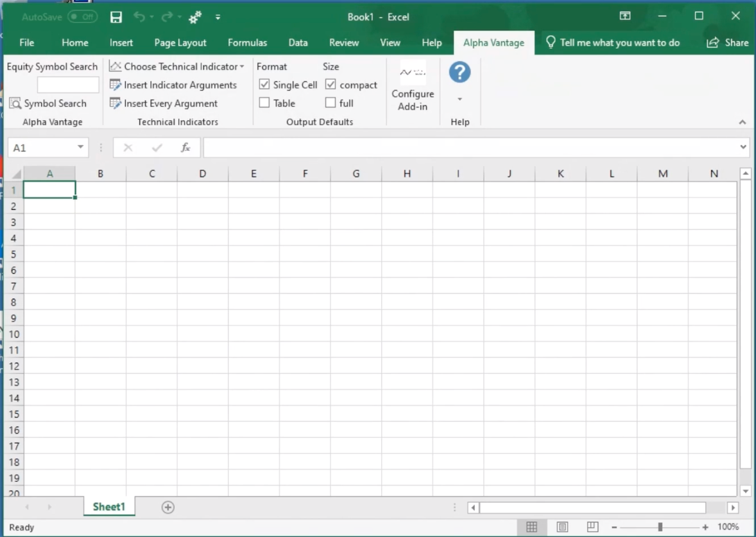Redo the last action
Viewport: 756px width, 537px height.
tap(167, 17)
